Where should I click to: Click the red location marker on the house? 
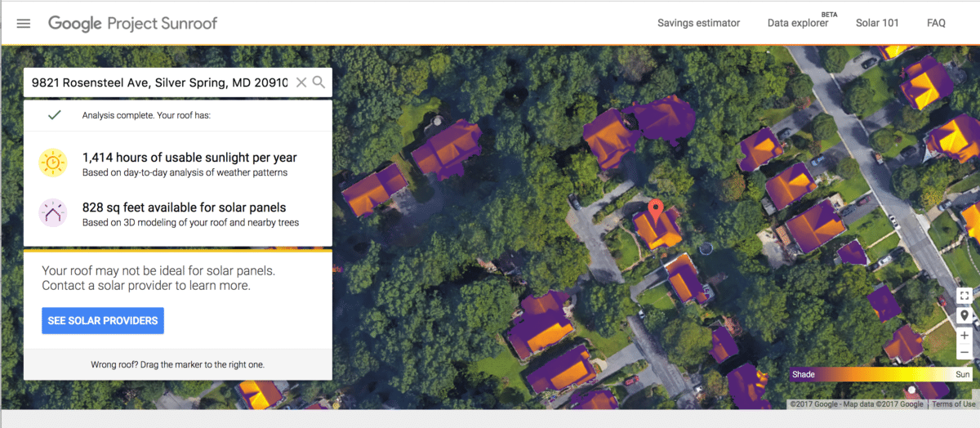pos(654,211)
